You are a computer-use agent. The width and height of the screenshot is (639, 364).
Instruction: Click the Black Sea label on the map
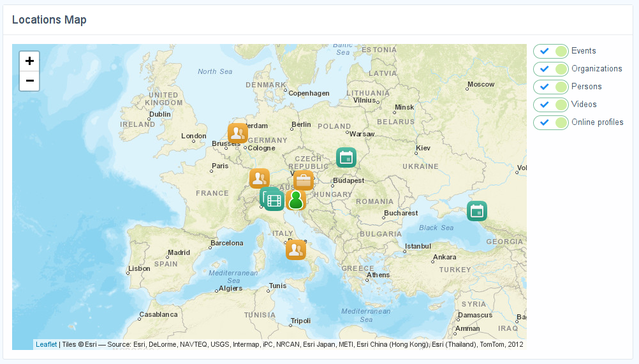click(x=436, y=228)
